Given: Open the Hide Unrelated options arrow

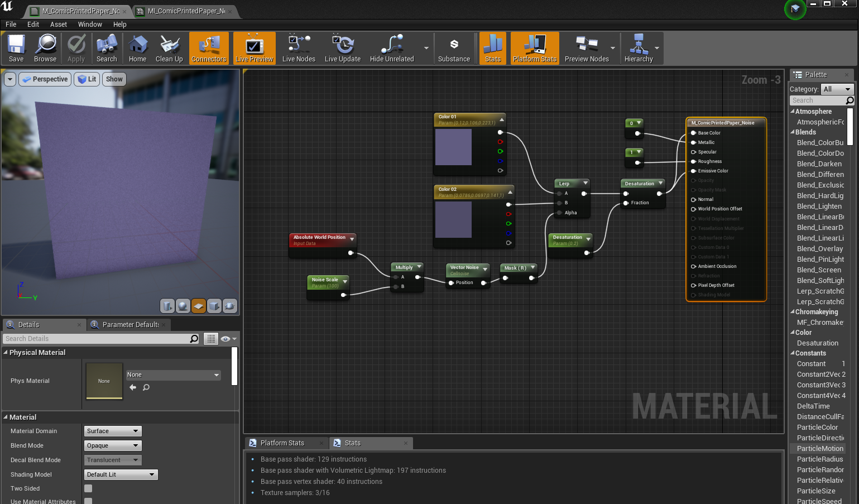Looking at the screenshot, I should coord(426,48).
